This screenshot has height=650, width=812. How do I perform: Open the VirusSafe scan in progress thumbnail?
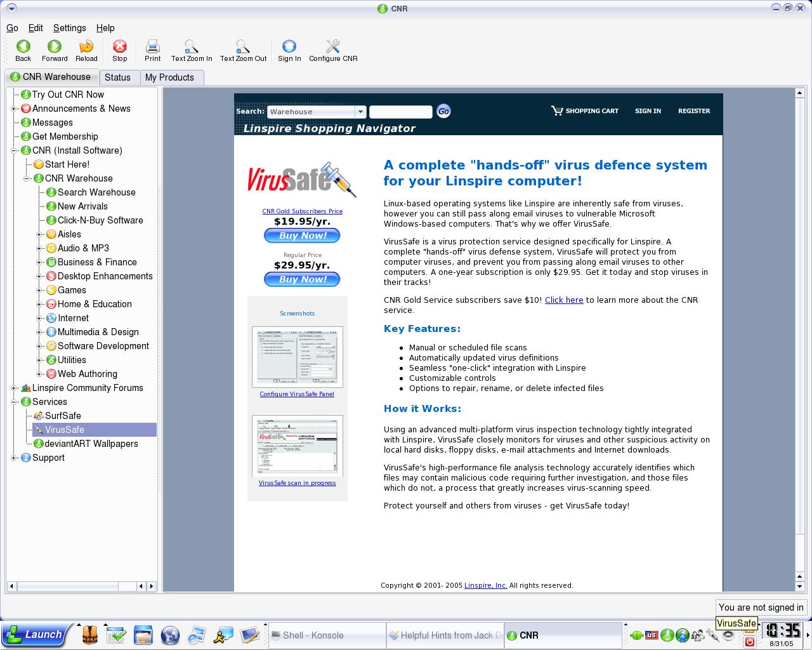[297, 446]
